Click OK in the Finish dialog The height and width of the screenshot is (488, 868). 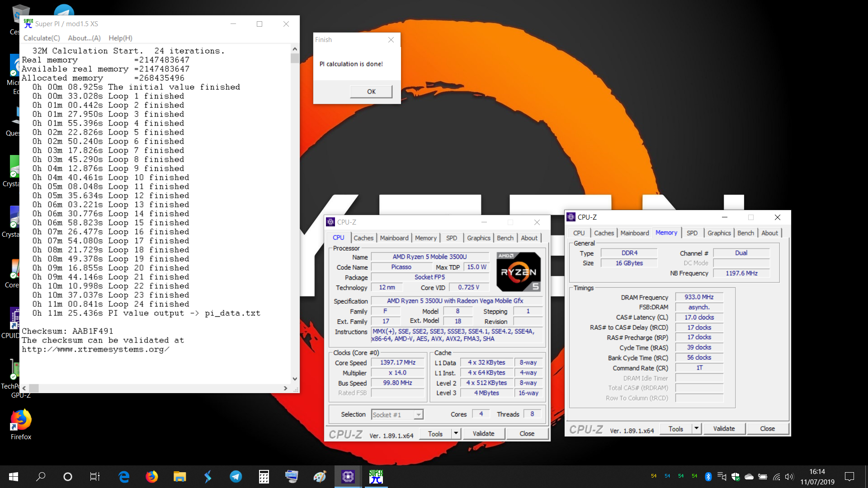[371, 91]
